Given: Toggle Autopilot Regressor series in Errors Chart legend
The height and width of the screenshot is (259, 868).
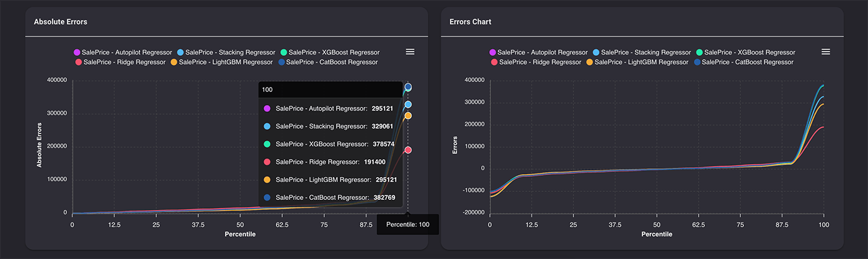Looking at the screenshot, I should pyautogui.click(x=539, y=52).
